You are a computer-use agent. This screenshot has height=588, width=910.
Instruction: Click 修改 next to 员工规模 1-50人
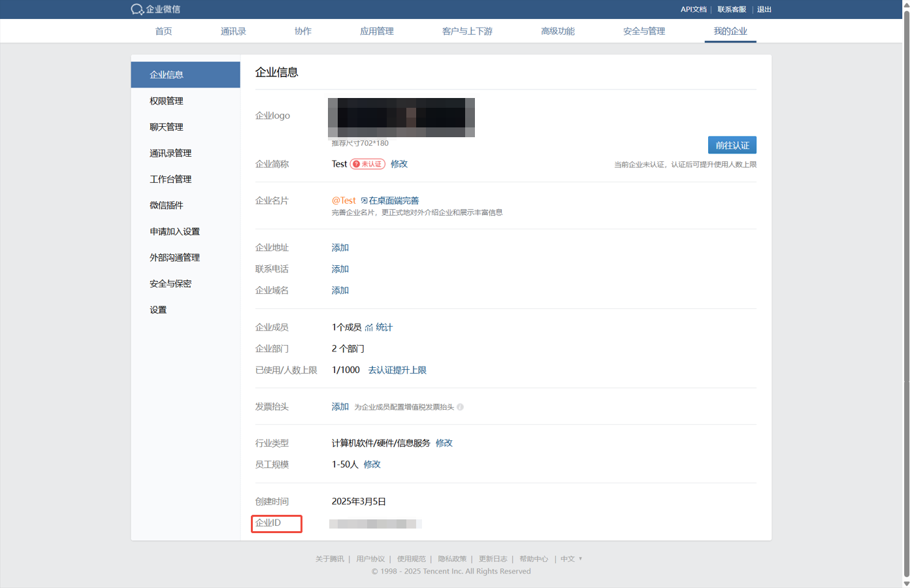372,465
